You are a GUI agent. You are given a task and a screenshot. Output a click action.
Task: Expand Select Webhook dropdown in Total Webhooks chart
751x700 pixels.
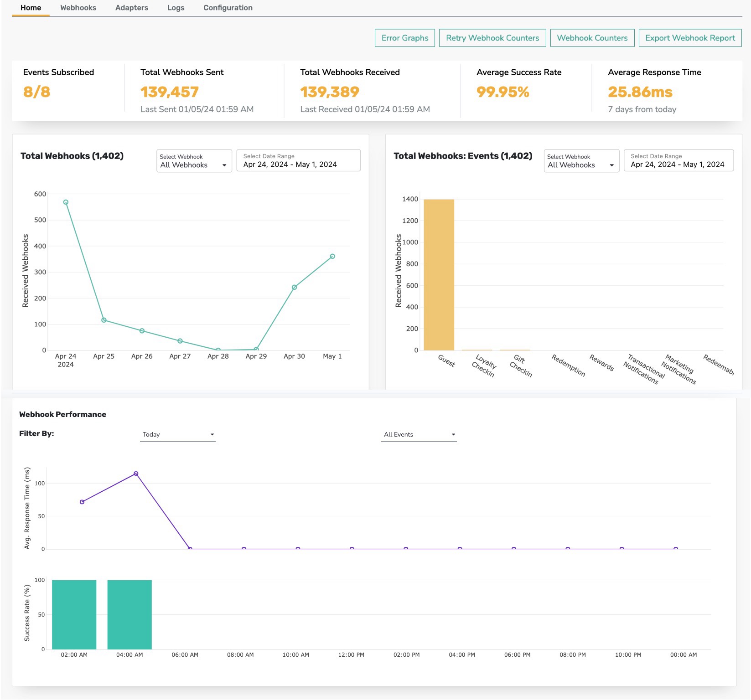(x=194, y=161)
